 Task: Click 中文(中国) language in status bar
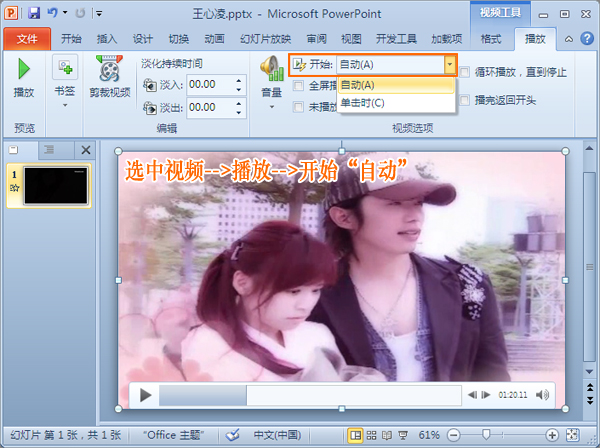(x=277, y=435)
